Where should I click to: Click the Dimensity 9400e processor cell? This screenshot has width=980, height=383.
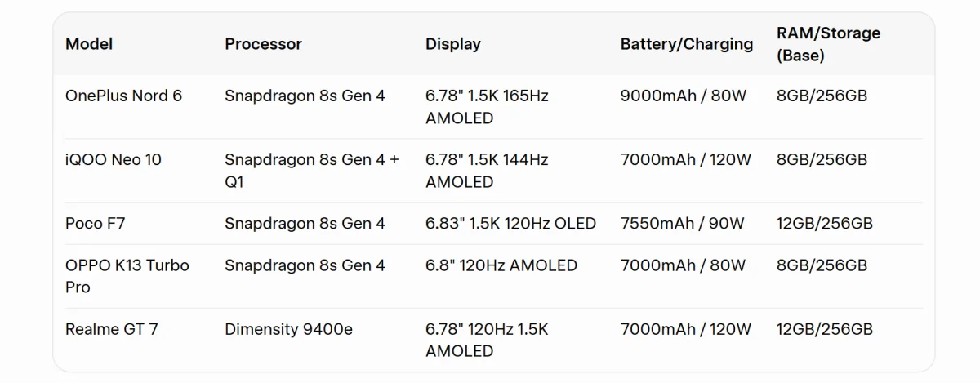[x=289, y=329]
